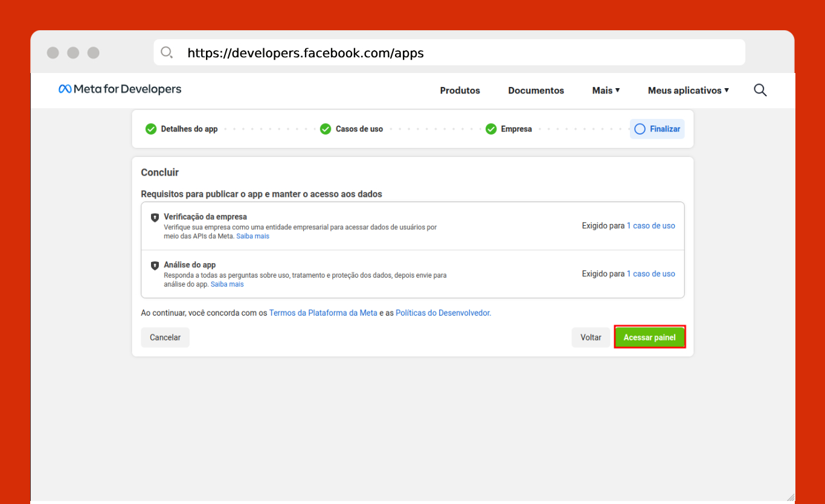The image size is (825, 504).
Task: Click the Voltar button
Action: [x=591, y=337]
